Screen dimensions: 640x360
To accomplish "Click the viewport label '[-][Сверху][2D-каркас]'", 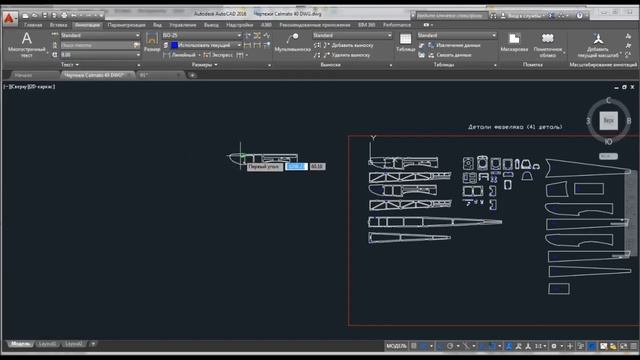I will coord(29,87).
